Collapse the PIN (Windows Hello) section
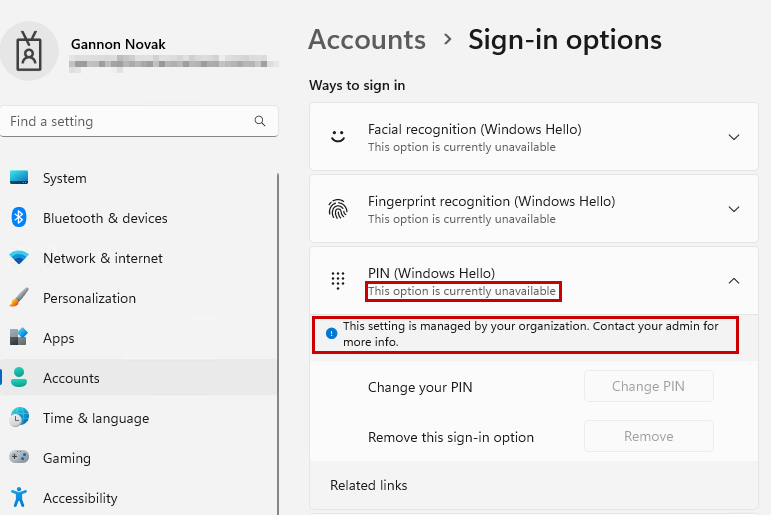This screenshot has height=515, width=771. (734, 281)
